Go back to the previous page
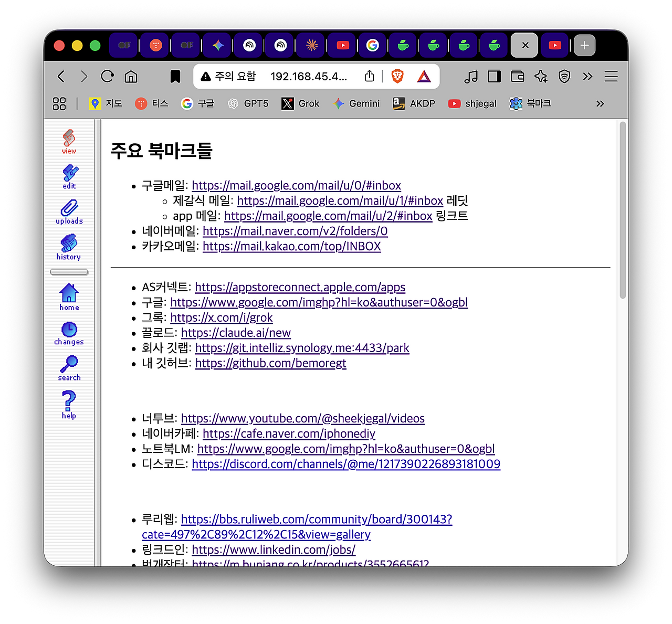 click(x=61, y=77)
